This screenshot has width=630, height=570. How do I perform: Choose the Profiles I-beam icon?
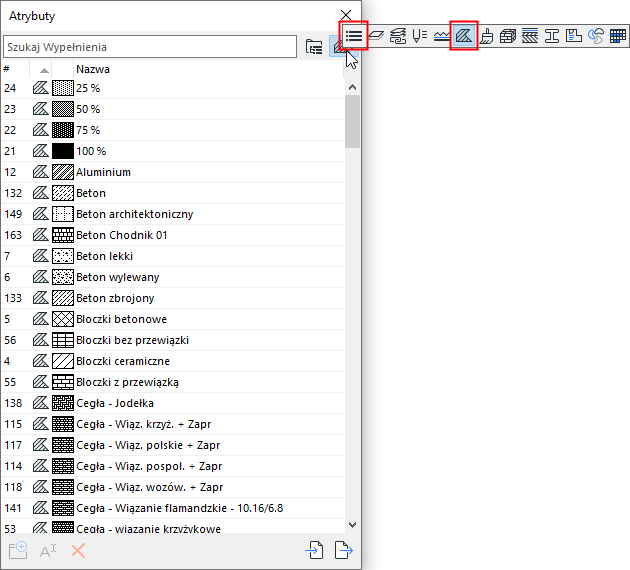552,36
